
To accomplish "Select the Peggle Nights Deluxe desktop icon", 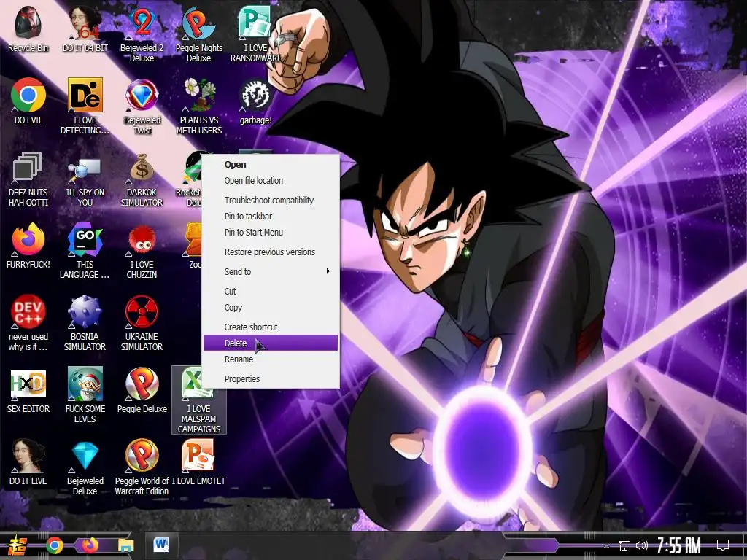I will (x=198, y=34).
